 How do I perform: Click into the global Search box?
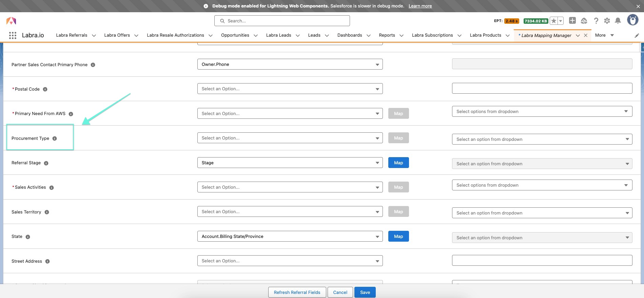(282, 21)
